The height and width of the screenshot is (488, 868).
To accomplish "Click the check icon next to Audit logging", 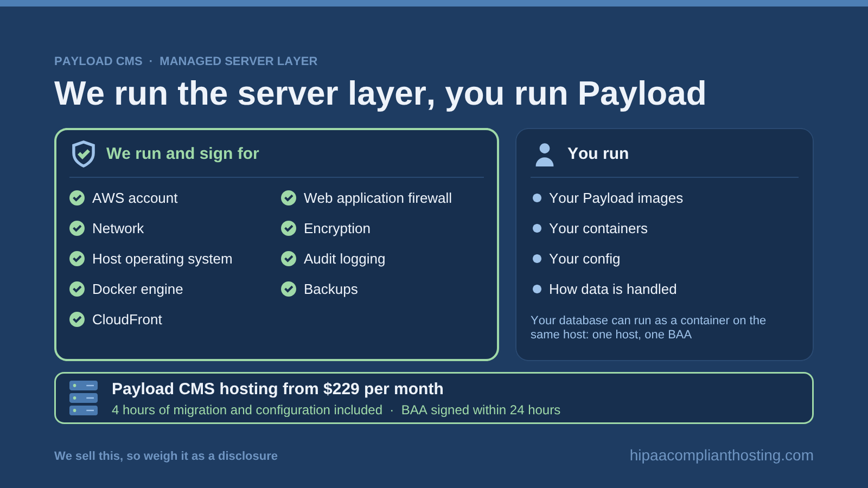I will tap(289, 259).
